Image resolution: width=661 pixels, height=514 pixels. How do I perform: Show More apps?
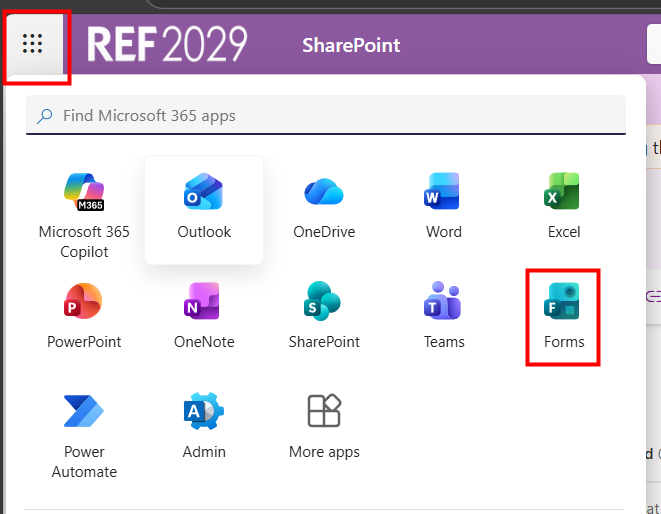324,426
